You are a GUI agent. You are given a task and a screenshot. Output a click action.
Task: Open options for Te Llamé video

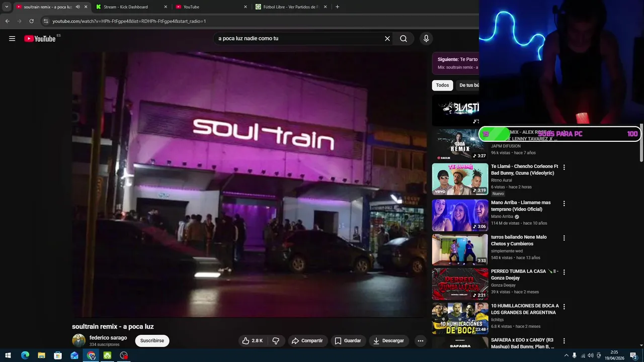tap(564, 167)
